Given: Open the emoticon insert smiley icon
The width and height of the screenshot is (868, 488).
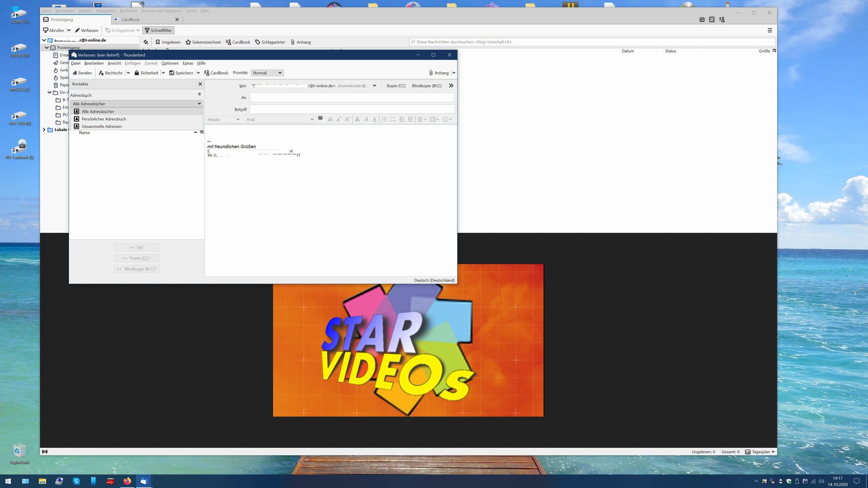Looking at the screenshot, I should tap(445, 119).
